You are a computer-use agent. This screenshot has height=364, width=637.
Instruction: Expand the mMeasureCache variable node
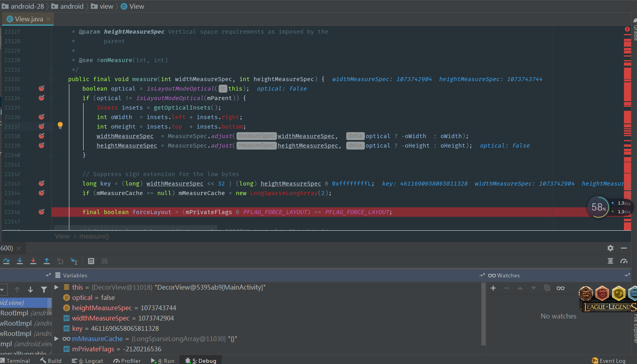point(57,339)
